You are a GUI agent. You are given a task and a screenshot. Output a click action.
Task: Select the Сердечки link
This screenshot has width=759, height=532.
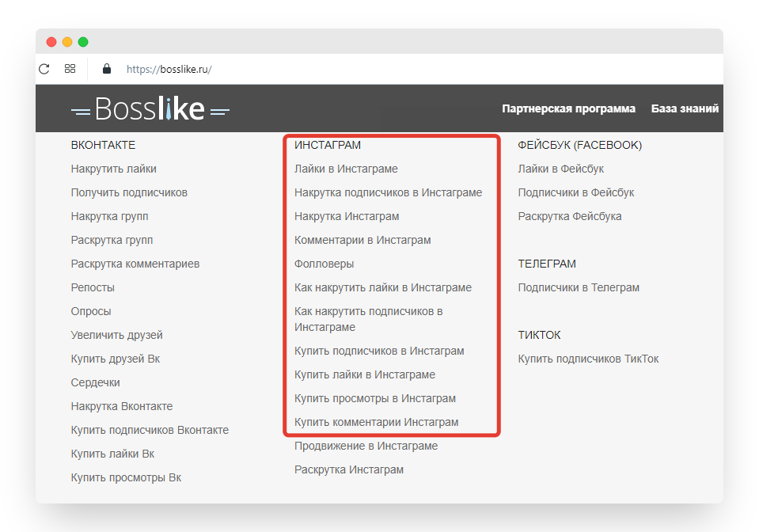click(x=95, y=382)
